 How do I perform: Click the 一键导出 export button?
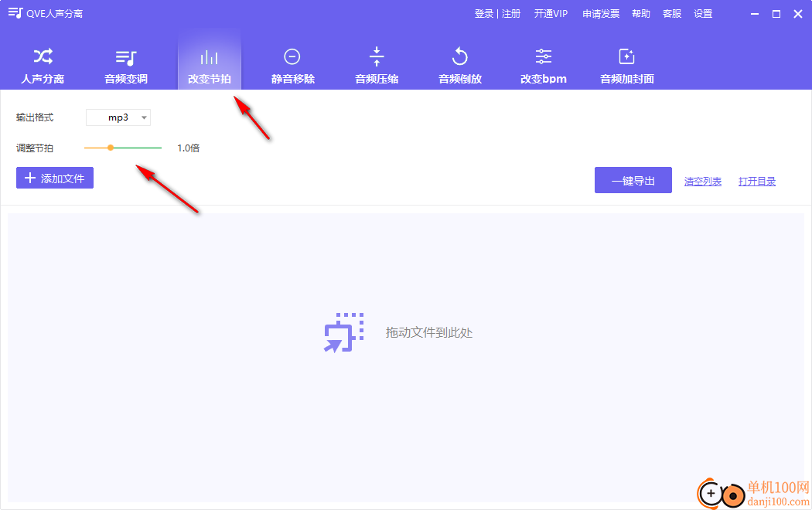tap(633, 180)
